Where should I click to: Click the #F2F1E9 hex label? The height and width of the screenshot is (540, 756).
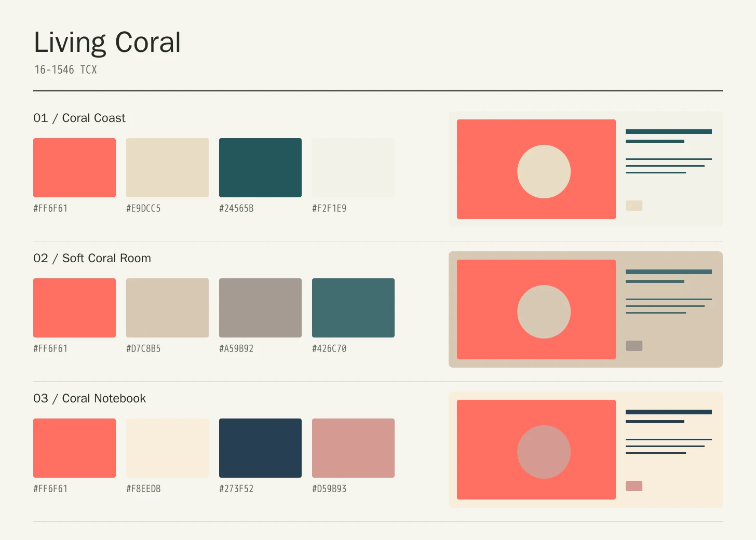329,208
